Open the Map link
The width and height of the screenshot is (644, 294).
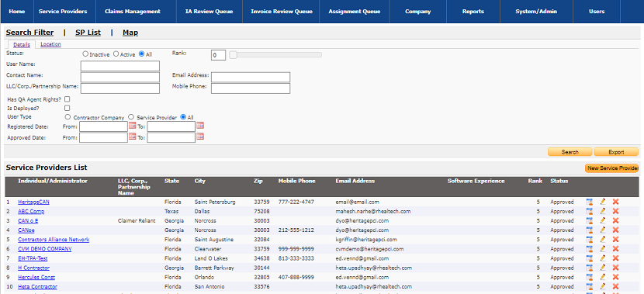(130, 33)
